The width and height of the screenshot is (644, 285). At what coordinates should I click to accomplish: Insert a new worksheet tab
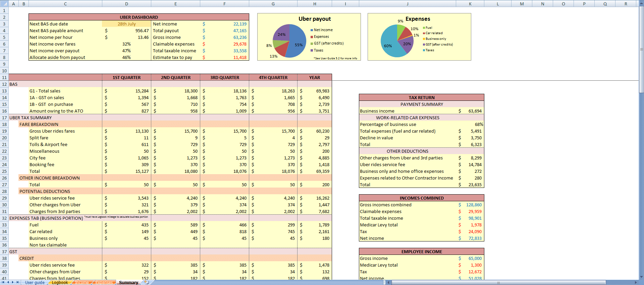pyautogui.click(x=147, y=282)
